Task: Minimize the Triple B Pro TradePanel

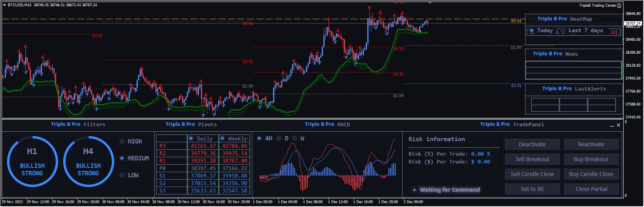Action: point(612,125)
